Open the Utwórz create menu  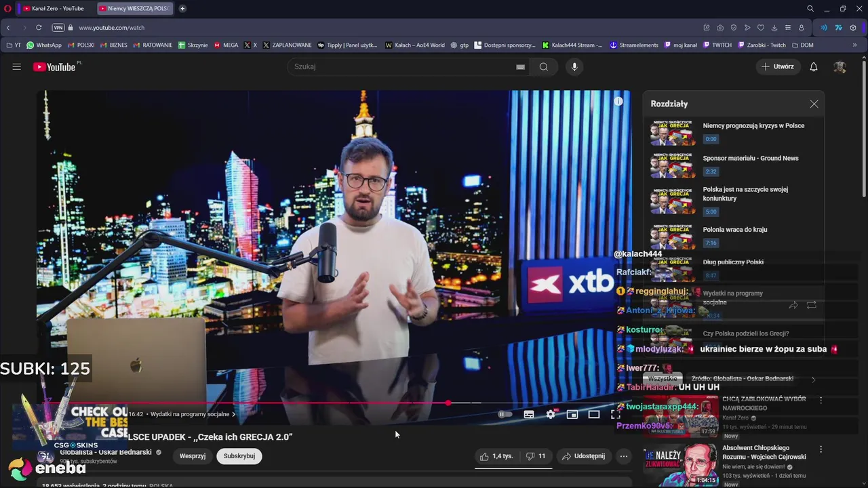click(x=778, y=66)
